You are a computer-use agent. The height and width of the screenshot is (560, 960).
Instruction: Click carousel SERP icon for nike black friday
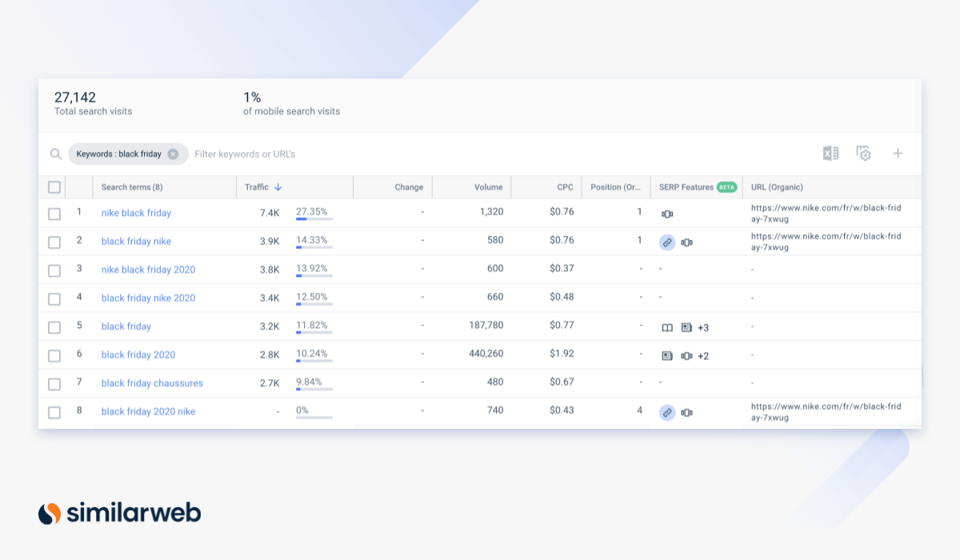coord(667,214)
